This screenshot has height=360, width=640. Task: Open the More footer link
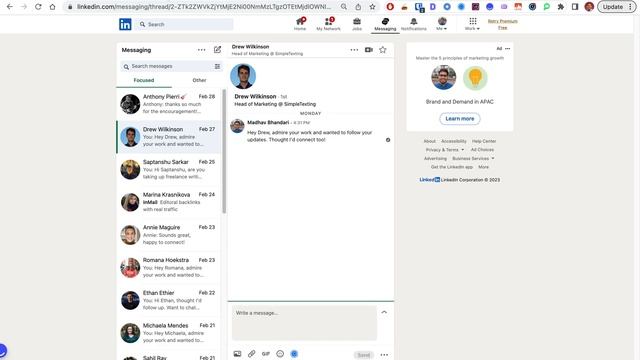coord(483,167)
